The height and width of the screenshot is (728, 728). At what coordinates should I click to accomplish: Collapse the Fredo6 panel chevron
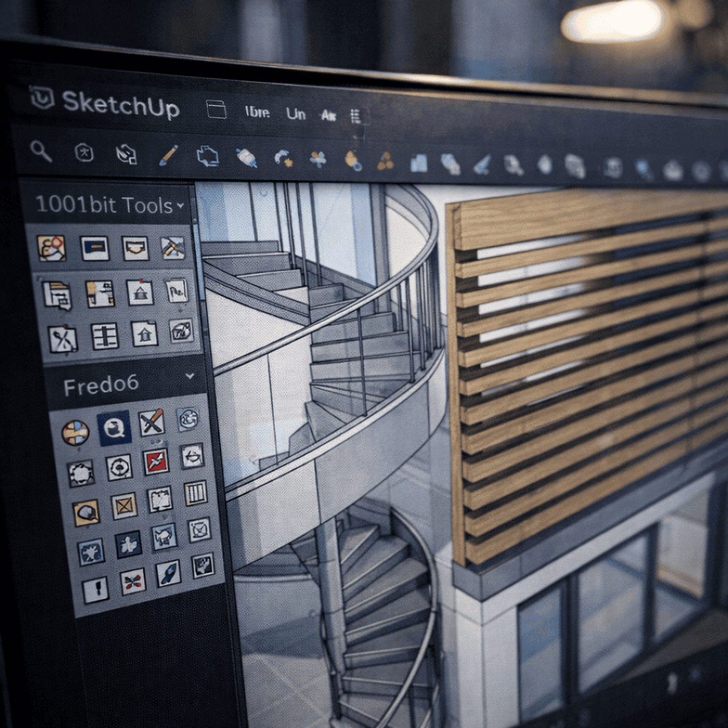[x=190, y=376]
